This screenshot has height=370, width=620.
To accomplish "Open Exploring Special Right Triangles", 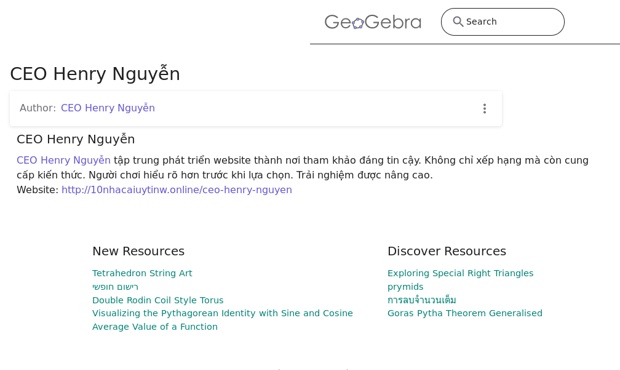I will click(460, 273).
